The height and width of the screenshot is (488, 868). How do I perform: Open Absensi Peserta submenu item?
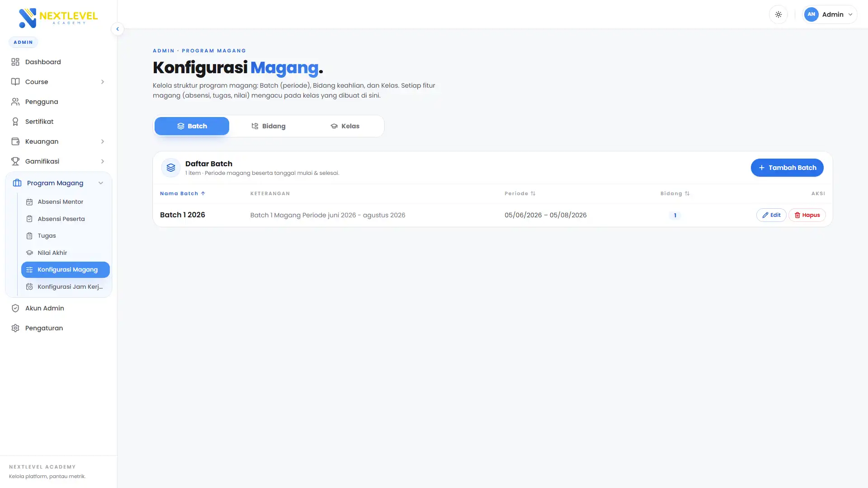click(65, 219)
